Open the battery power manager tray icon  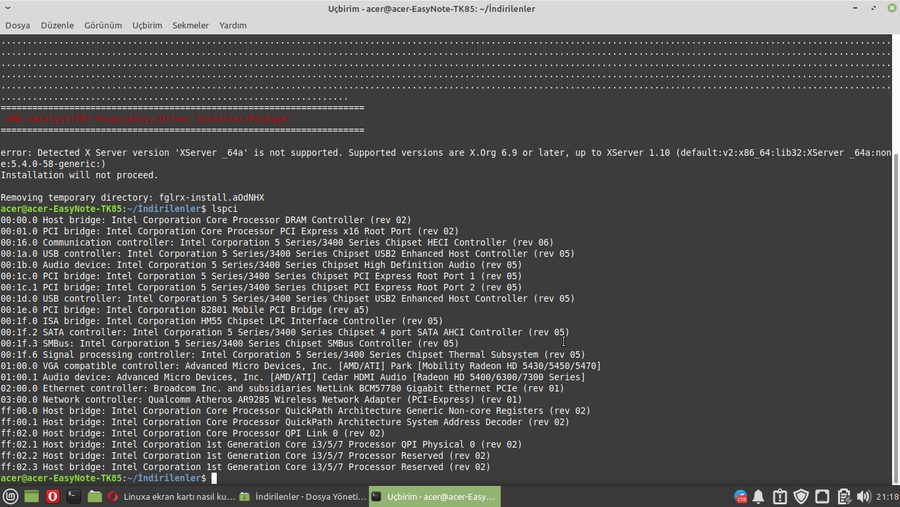tap(843, 497)
